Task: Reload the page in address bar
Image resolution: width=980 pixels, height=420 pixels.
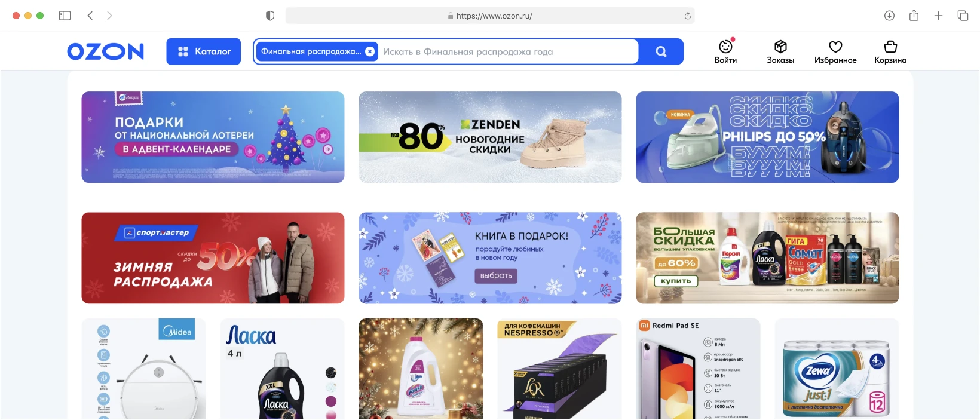Action: (x=688, y=16)
